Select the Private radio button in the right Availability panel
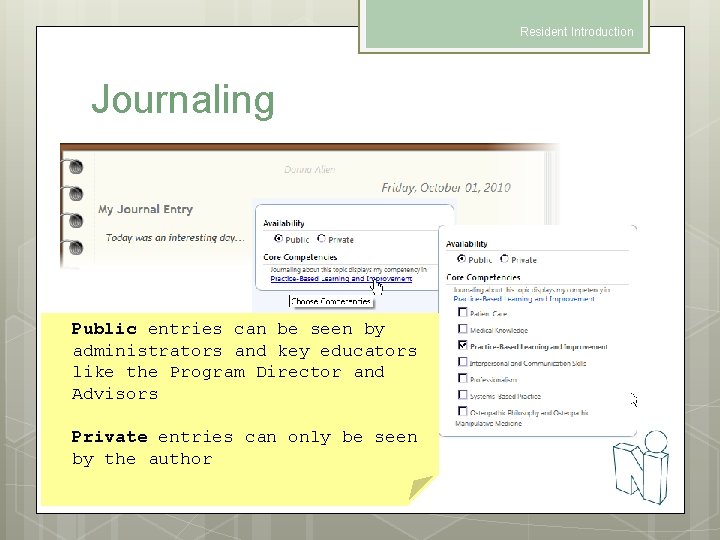 pos(504,259)
